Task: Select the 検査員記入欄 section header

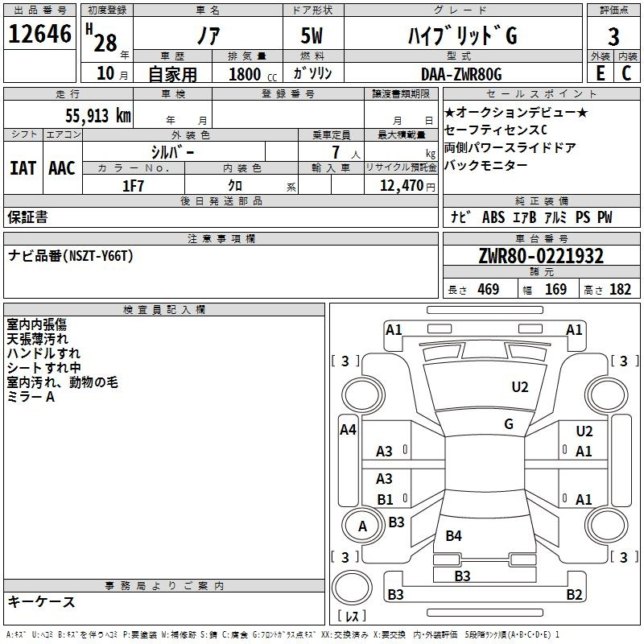Action: coord(164,310)
